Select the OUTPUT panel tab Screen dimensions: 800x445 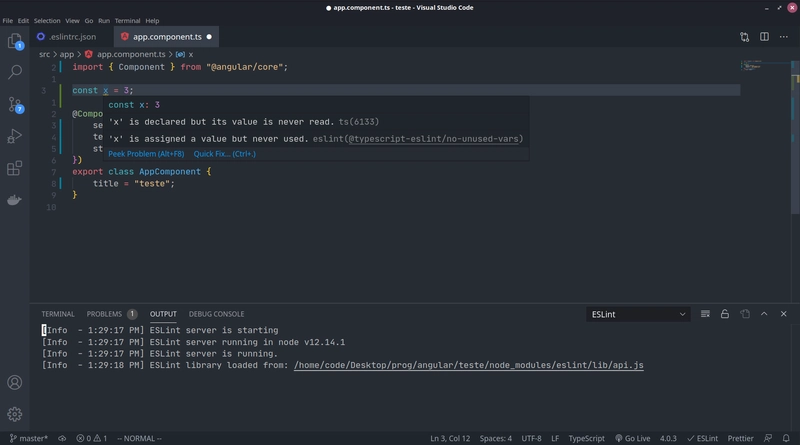(x=163, y=314)
